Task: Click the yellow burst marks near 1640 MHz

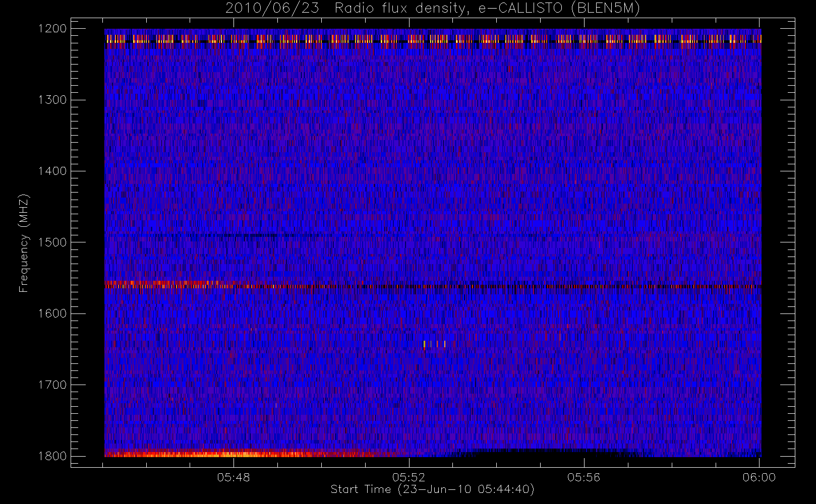Action: click(x=434, y=344)
